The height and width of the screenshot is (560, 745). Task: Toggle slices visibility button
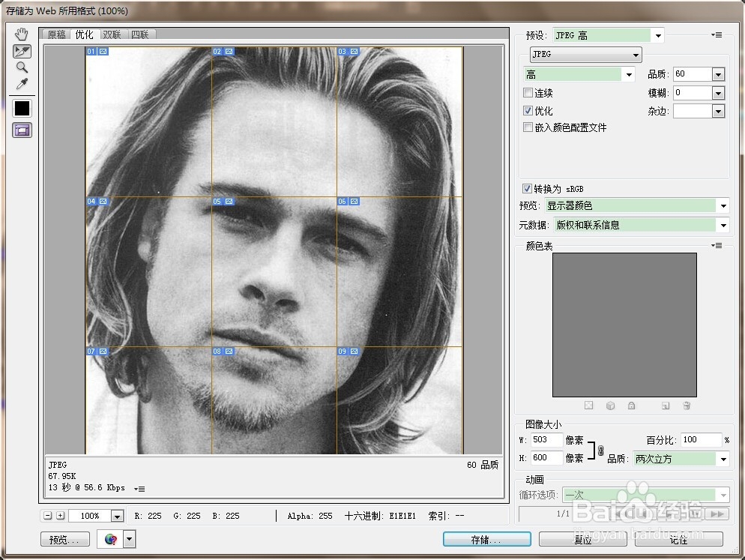22,130
